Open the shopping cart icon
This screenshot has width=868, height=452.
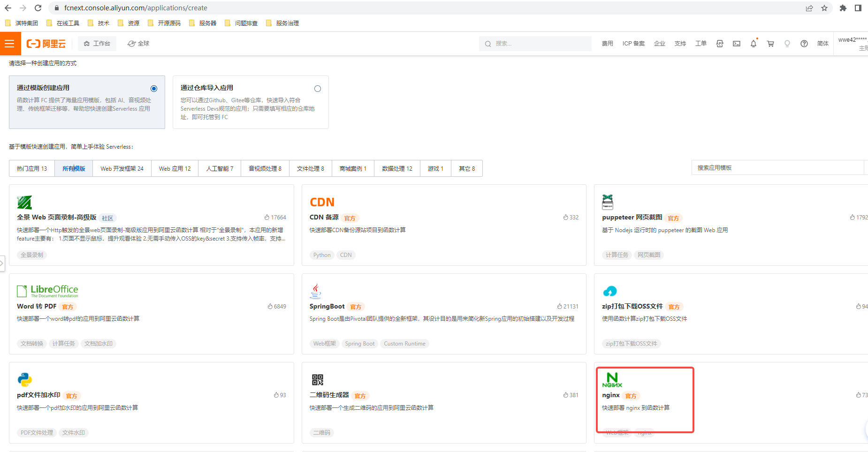[x=770, y=44]
